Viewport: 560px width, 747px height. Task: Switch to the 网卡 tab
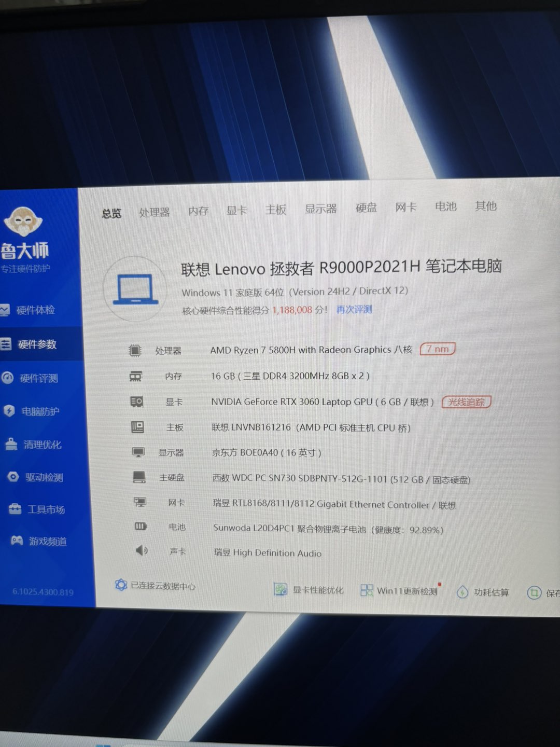coord(405,207)
